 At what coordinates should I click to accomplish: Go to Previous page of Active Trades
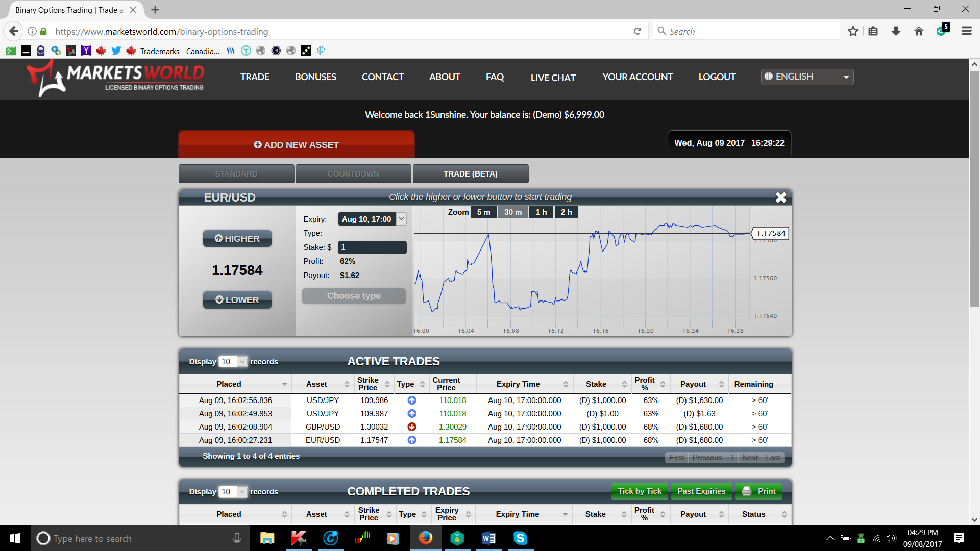(x=707, y=458)
